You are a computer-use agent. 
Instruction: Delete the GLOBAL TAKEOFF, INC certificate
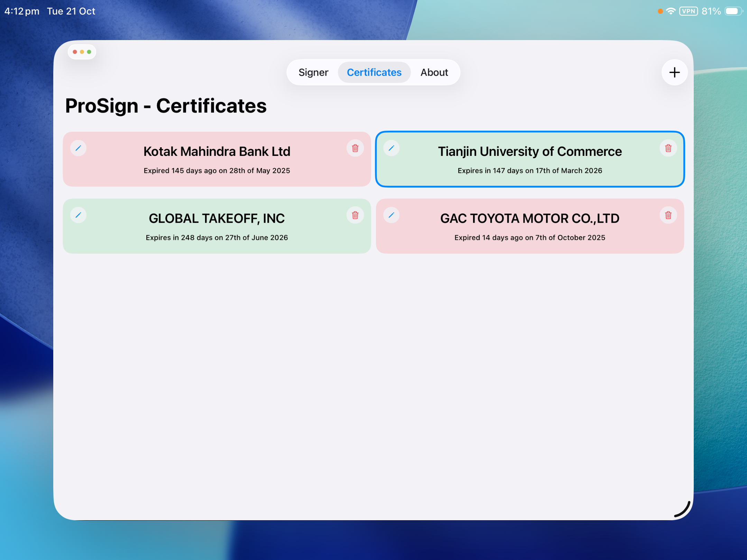click(355, 215)
